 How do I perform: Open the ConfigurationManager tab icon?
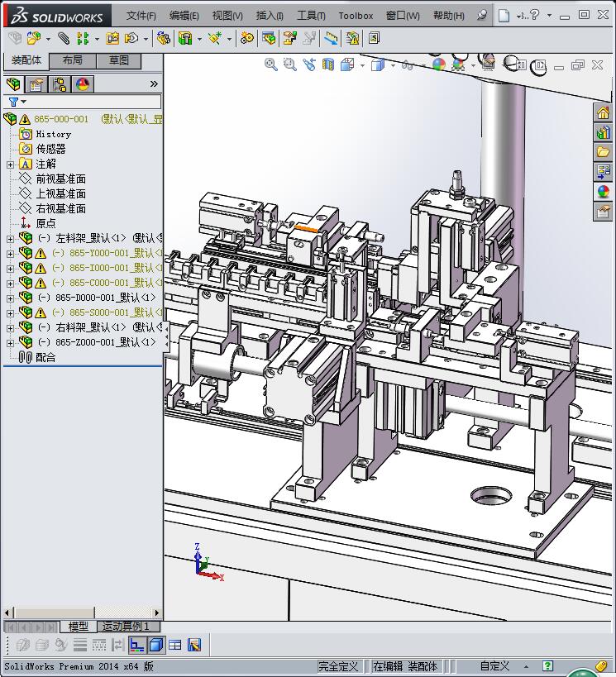(60, 84)
